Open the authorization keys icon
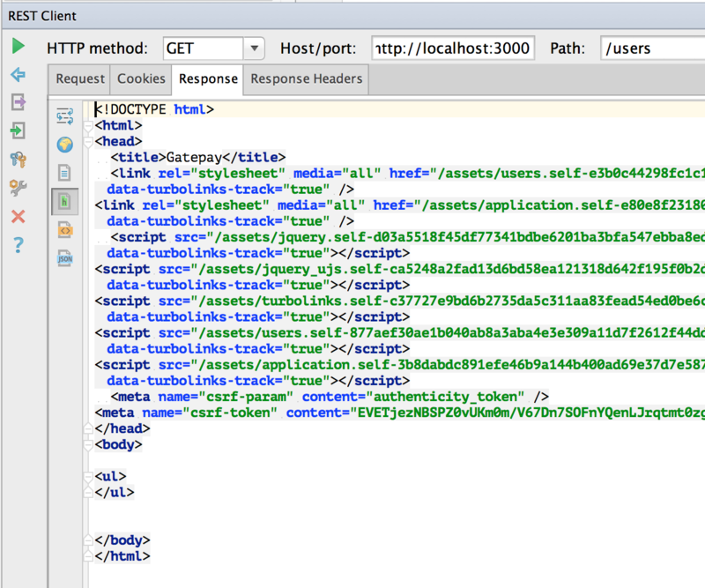The width and height of the screenshot is (705, 588). coord(18,160)
